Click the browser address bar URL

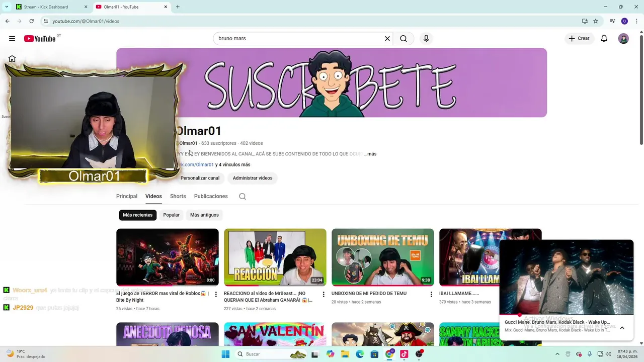pyautogui.click(x=86, y=21)
